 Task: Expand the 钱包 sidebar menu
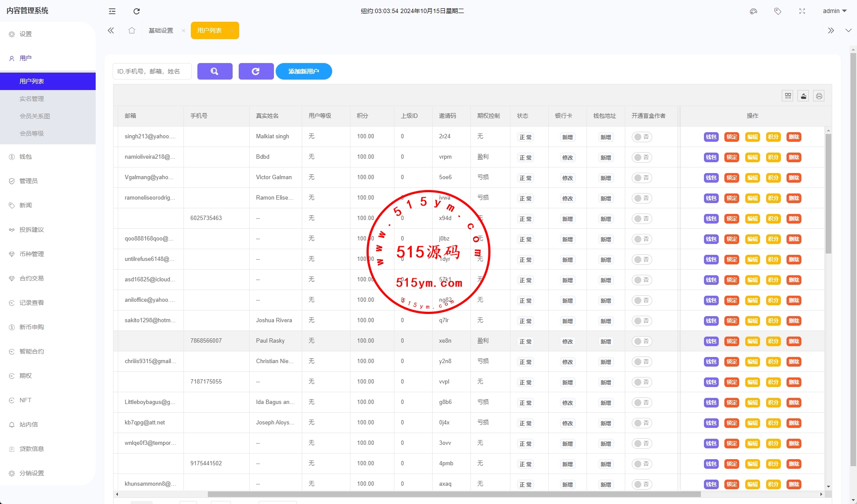[26, 157]
